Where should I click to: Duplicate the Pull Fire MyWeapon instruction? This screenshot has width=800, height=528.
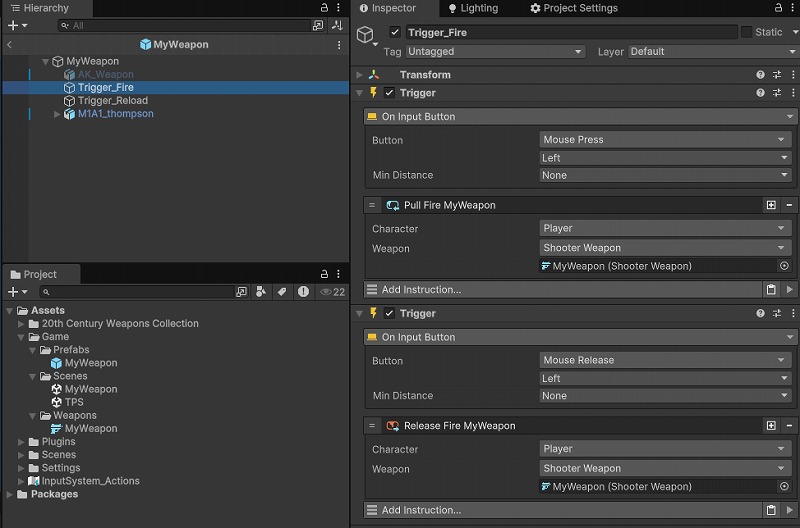[x=771, y=205]
